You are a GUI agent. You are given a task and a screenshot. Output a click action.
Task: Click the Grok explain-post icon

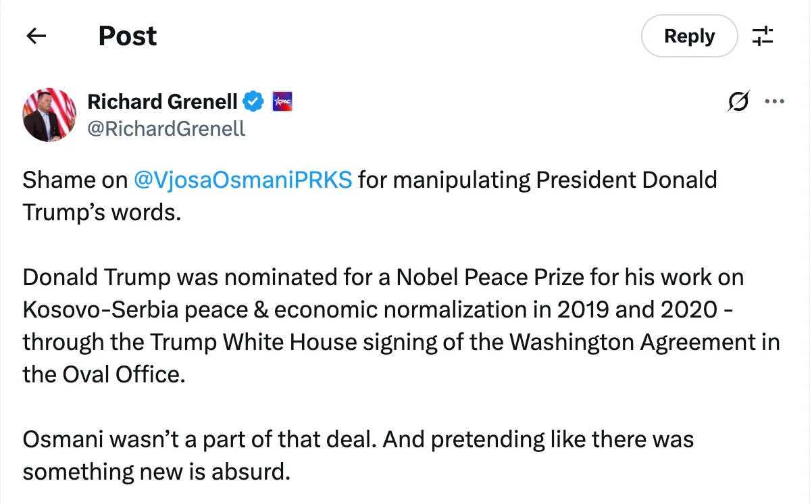[738, 102]
